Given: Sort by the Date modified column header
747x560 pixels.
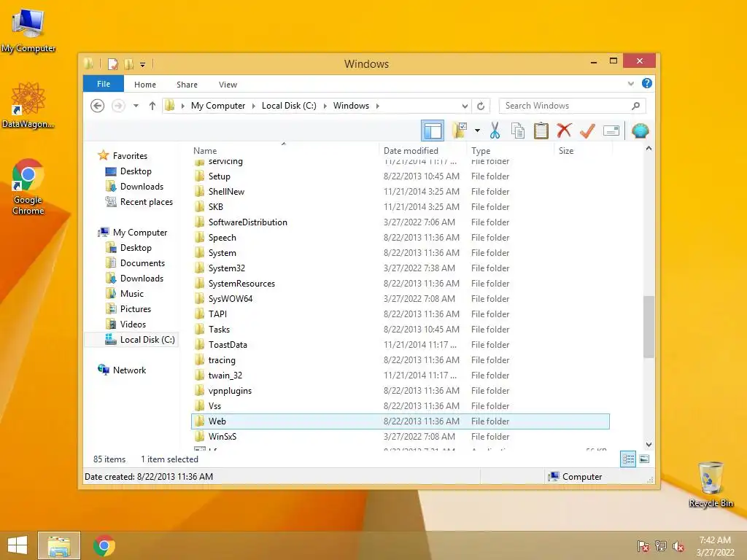Looking at the screenshot, I should [x=423, y=150].
